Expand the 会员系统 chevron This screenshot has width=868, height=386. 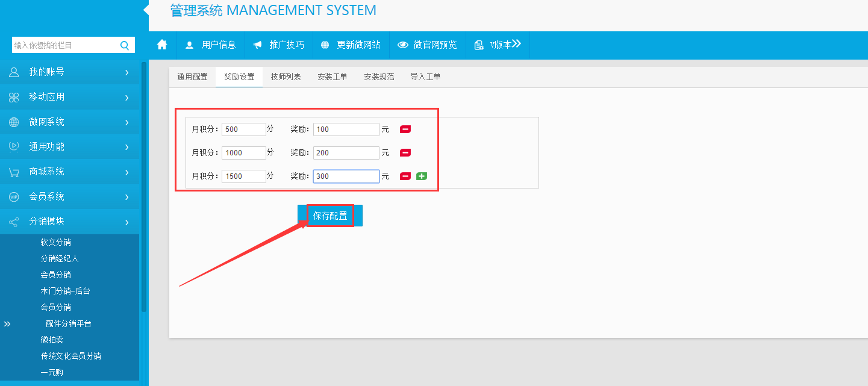coord(126,197)
